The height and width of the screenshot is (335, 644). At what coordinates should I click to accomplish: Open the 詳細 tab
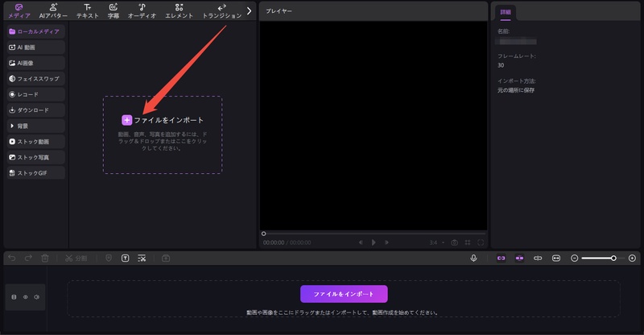coord(506,12)
